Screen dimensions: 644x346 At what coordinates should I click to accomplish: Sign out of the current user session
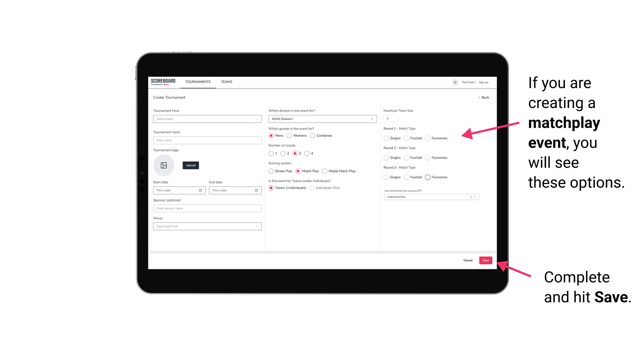pyautogui.click(x=483, y=82)
